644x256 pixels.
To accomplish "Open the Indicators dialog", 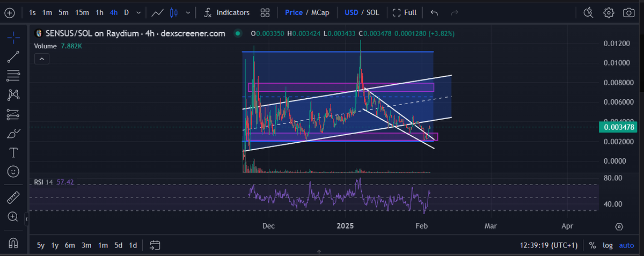I will [x=226, y=12].
